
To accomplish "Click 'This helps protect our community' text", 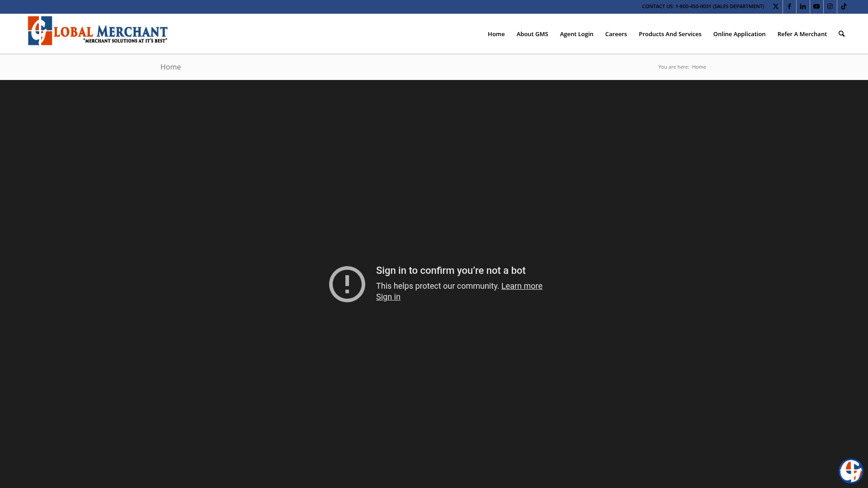I will pos(438,286).
